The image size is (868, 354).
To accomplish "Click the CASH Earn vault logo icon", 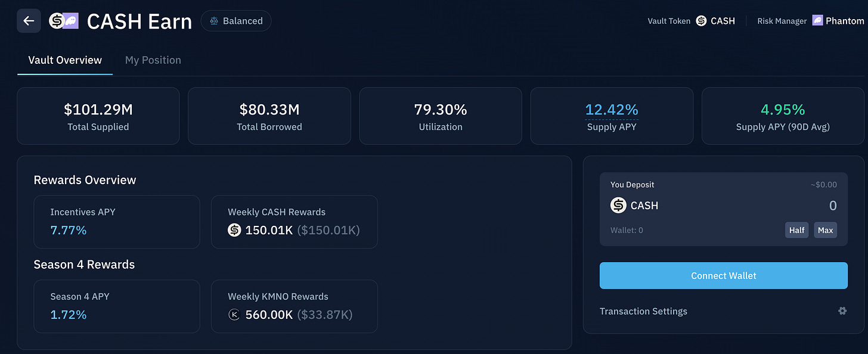I will tap(64, 21).
